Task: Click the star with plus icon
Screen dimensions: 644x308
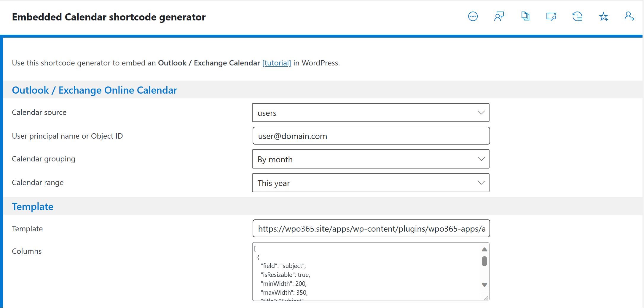Action: coord(603,16)
